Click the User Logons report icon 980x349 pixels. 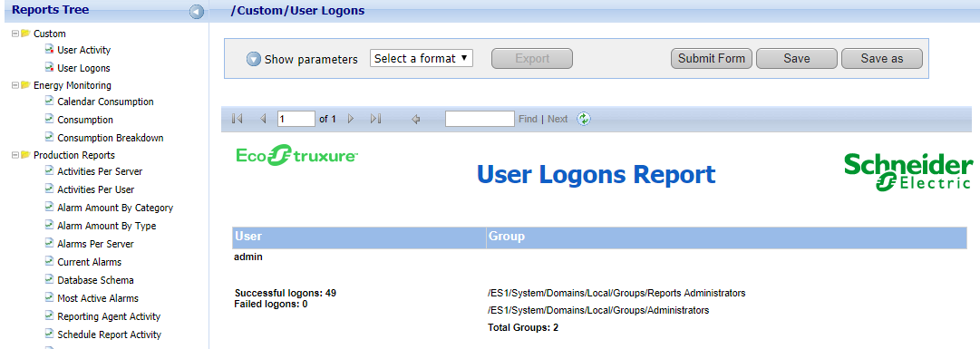[49, 67]
